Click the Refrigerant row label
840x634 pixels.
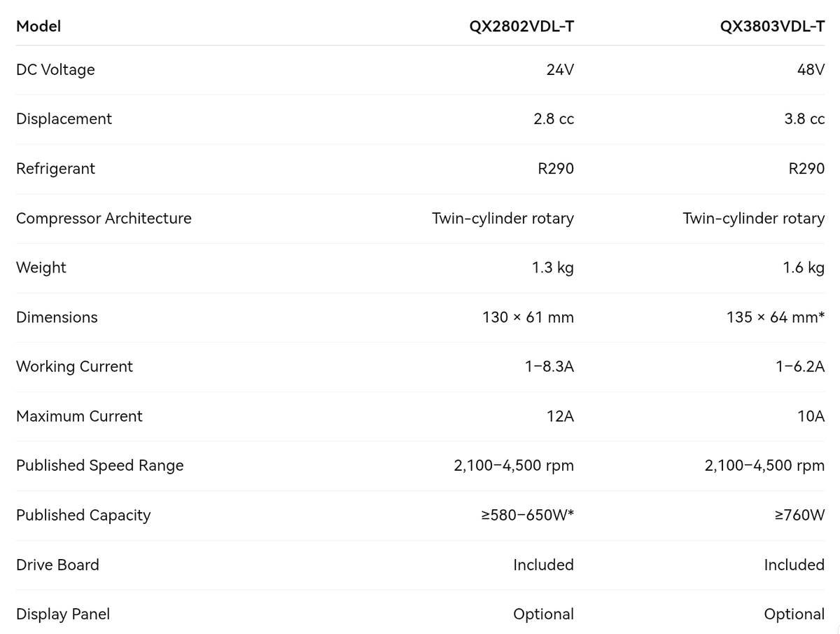(x=55, y=169)
